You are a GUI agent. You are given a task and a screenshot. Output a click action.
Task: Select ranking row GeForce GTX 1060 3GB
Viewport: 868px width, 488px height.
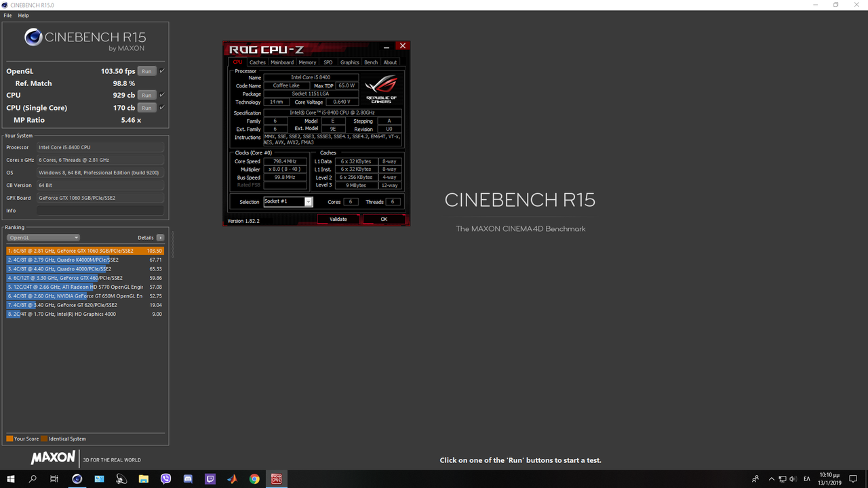pyautogui.click(x=85, y=251)
